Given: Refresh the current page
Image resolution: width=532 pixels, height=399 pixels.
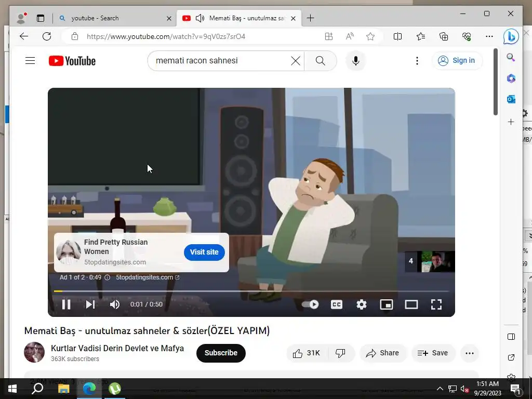Looking at the screenshot, I should click(47, 36).
